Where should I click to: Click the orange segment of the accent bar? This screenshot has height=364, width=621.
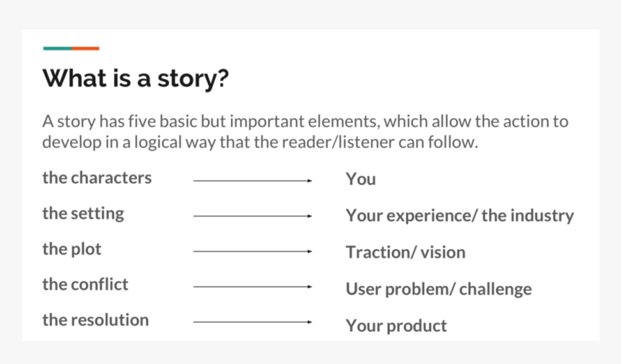tap(85, 48)
